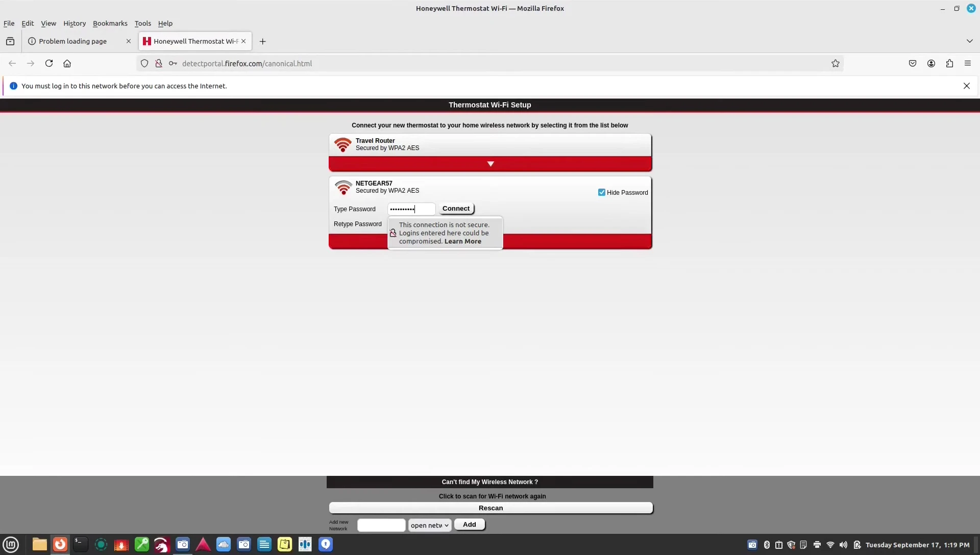The width and height of the screenshot is (980, 555).
Task: Open the green key password app in taskbar
Action: pos(141,544)
